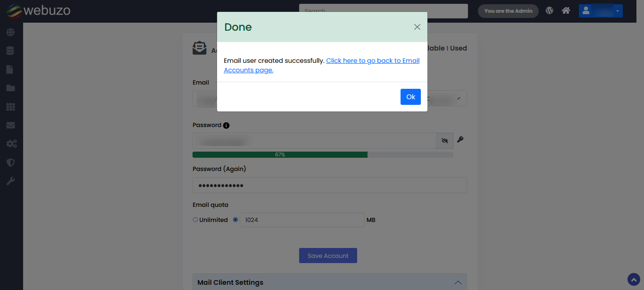Image resolution: width=644 pixels, height=290 pixels.
Task: Click the security shield sidebar icon
Action: [x=10, y=162]
